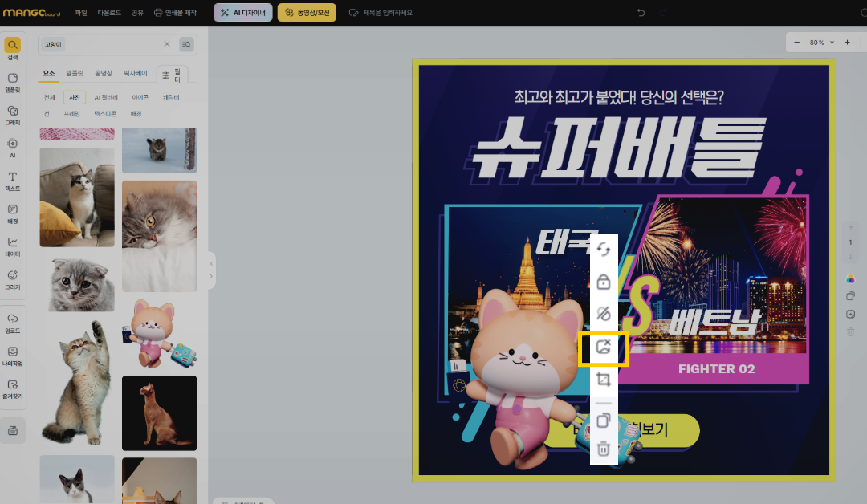Click the highlighted remove-image icon
This screenshot has width=867, height=504.
click(x=603, y=347)
